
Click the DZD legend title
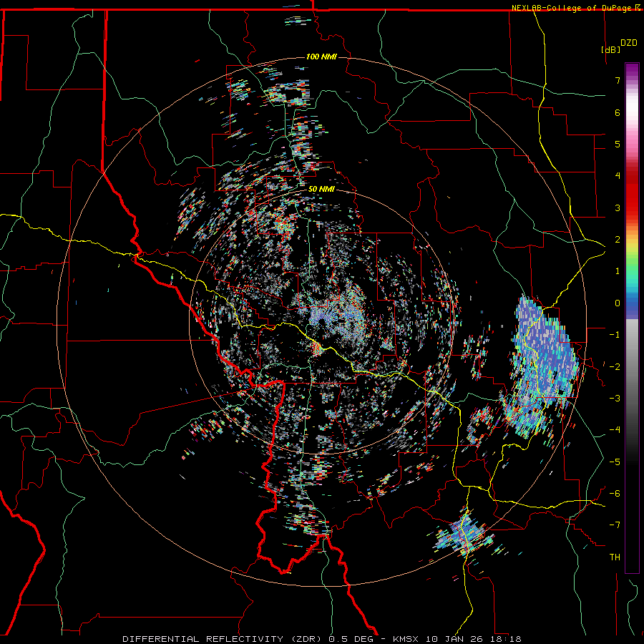click(629, 43)
